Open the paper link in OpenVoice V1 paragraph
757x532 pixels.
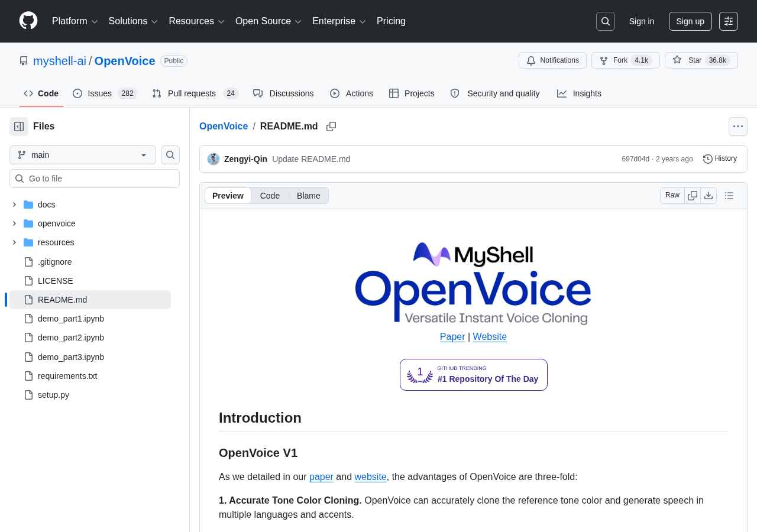pos(321,477)
